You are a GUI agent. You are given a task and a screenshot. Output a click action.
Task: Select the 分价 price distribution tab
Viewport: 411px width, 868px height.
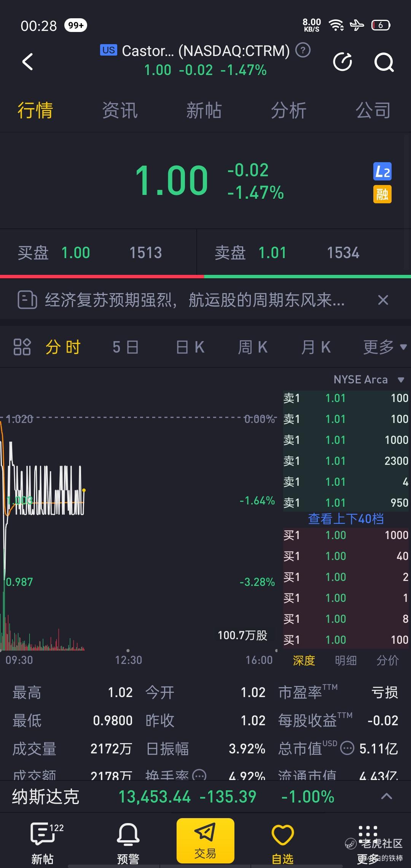387,661
